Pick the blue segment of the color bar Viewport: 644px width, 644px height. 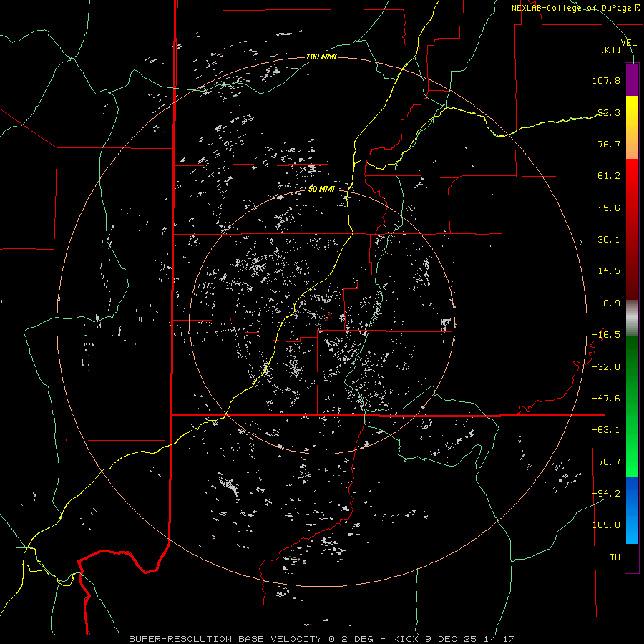point(632,510)
